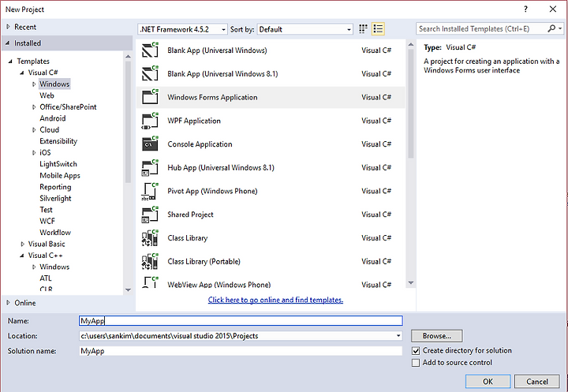This screenshot has height=392, width=568.
Task: Expand the Office/SharePoint tree node
Action: click(x=34, y=107)
